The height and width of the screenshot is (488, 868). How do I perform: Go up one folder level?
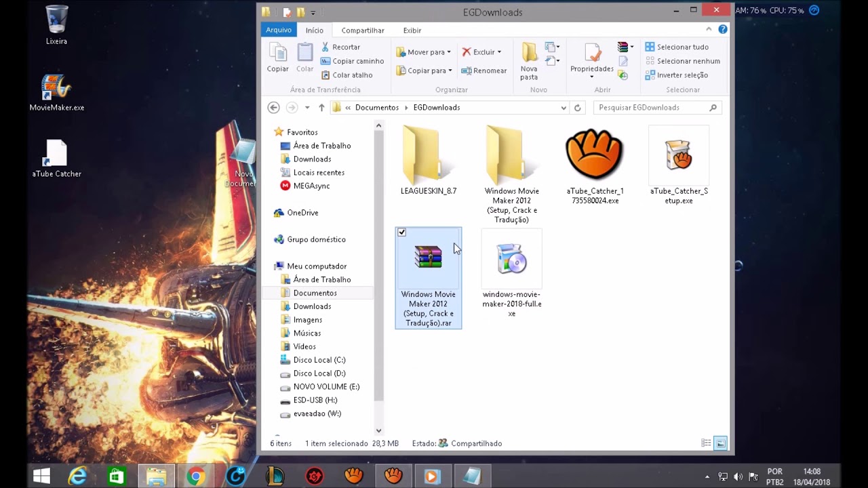321,107
